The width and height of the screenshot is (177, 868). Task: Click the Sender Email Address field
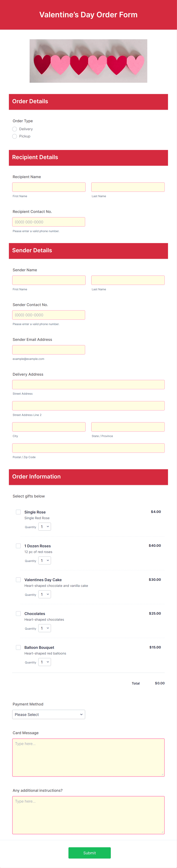pyautogui.click(x=49, y=350)
